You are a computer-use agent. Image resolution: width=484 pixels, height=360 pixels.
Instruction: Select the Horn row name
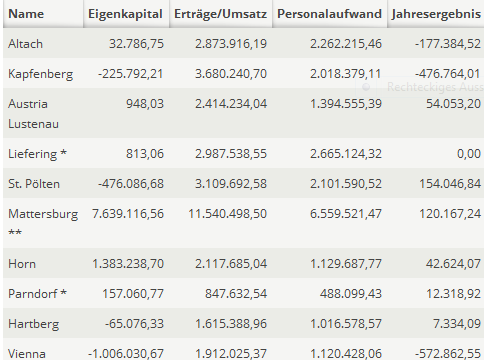tap(22, 264)
